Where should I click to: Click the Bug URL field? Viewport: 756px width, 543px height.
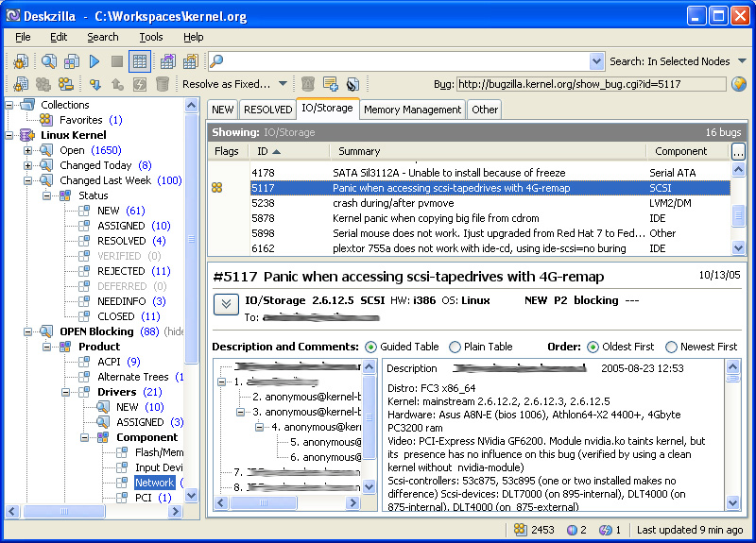tap(592, 84)
